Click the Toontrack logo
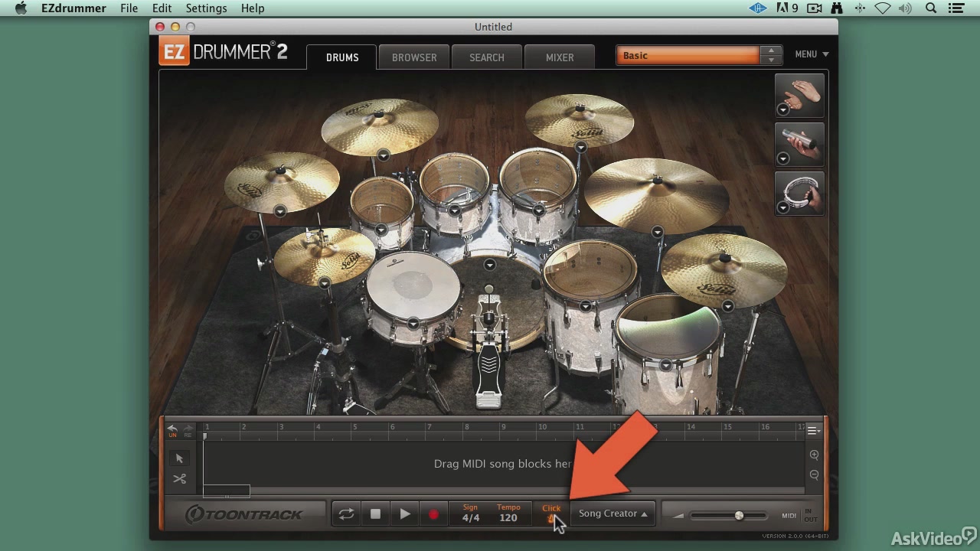 [245, 514]
